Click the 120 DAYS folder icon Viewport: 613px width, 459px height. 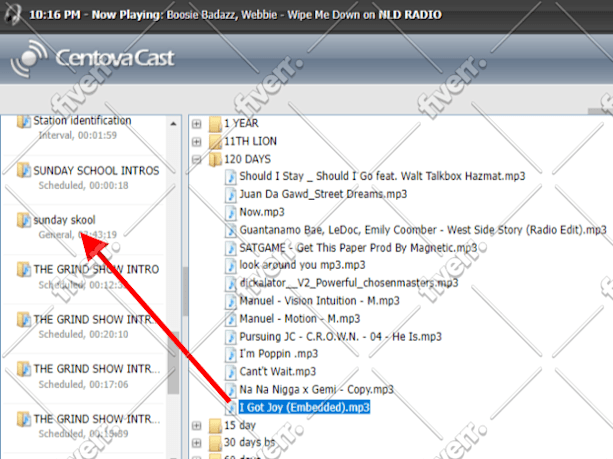tap(215, 160)
